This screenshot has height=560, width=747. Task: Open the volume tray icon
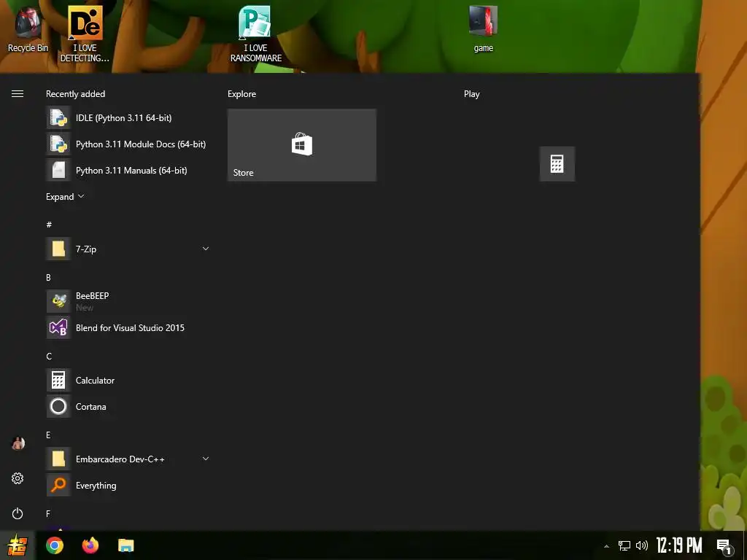pos(642,545)
